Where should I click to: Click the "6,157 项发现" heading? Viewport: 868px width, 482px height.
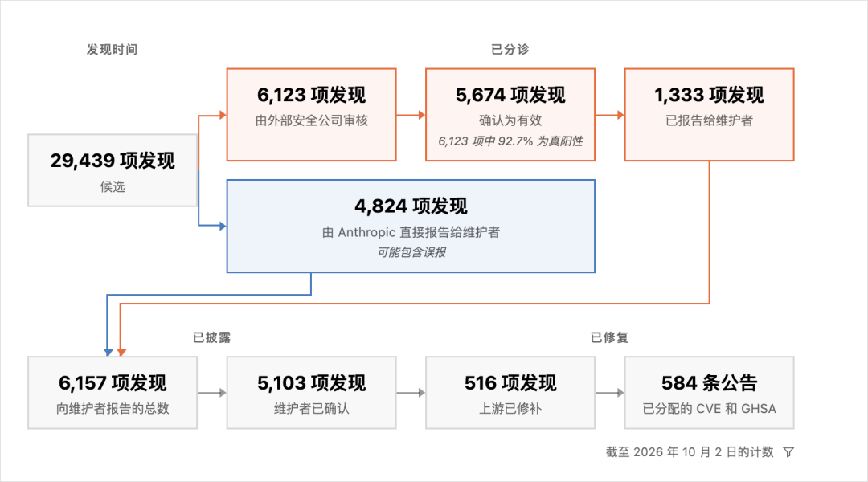(x=113, y=383)
